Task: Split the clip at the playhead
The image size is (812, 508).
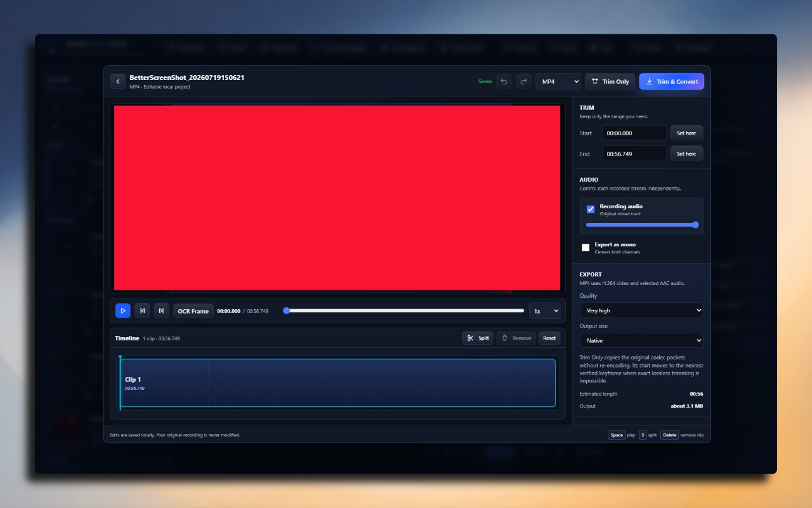Action: click(478, 338)
